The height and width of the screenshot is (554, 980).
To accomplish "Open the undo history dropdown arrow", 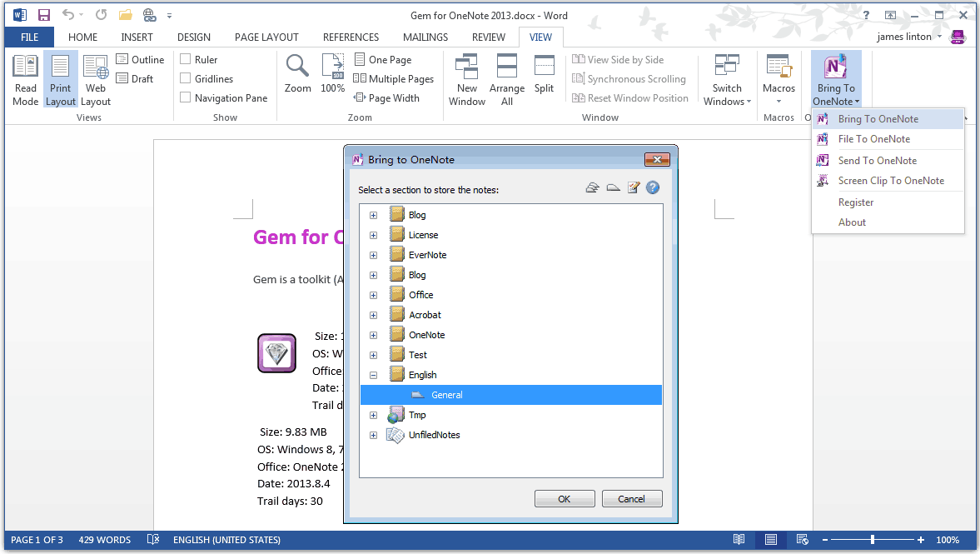I will (82, 15).
